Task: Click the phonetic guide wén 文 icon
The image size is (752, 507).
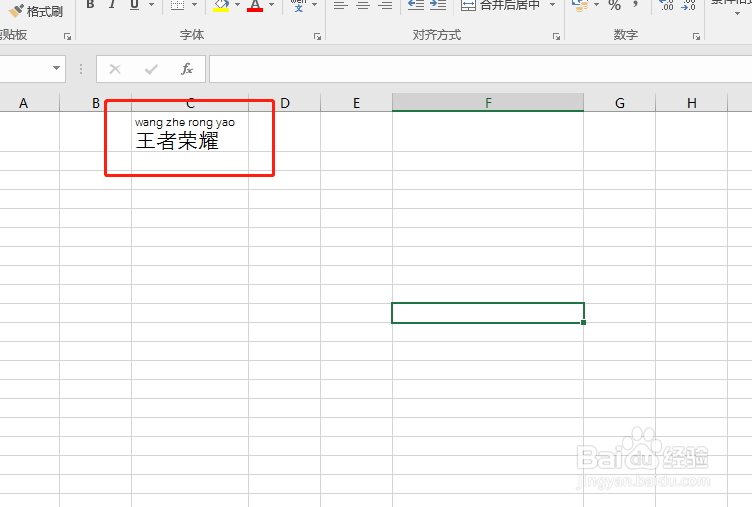Action: pos(298,5)
